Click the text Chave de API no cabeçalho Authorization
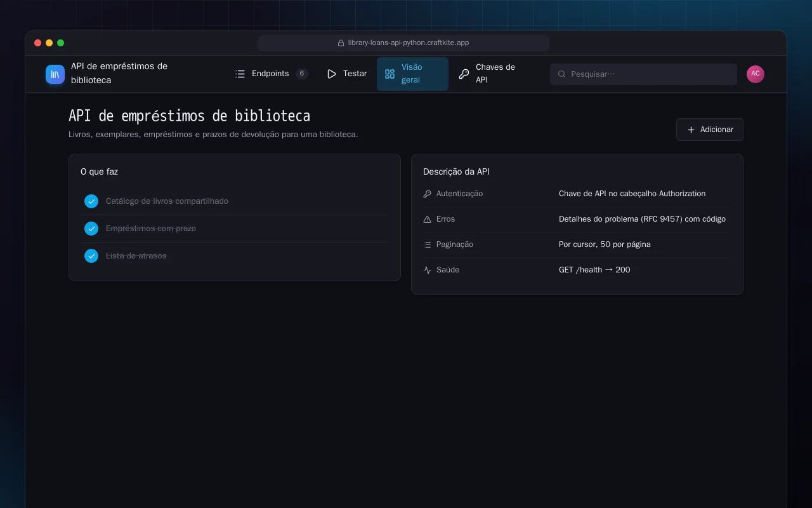The height and width of the screenshot is (508, 812). click(x=632, y=194)
